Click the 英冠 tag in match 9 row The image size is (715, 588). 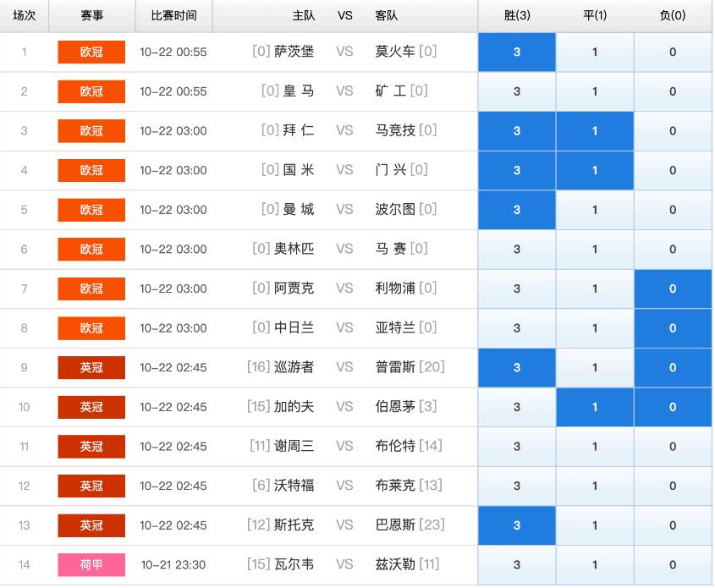(91, 367)
